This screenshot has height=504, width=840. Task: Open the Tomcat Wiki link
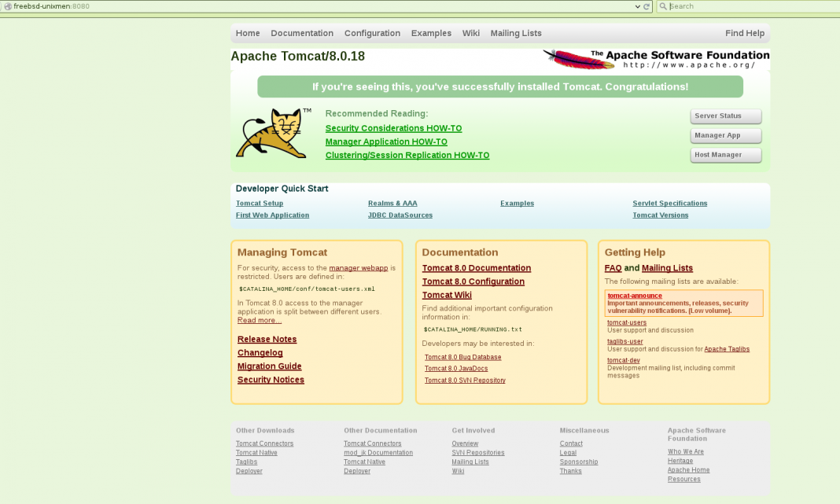coord(447,295)
